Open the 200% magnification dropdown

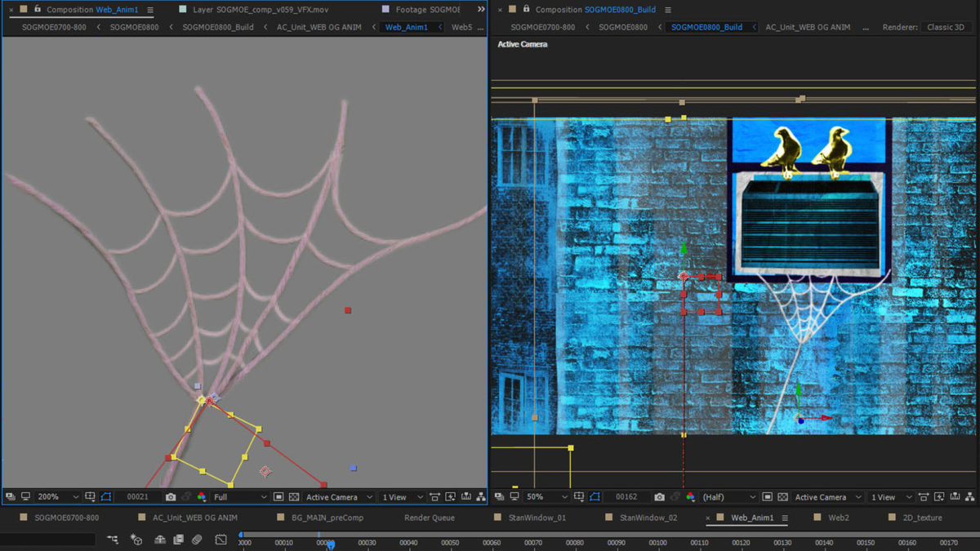pyautogui.click(x=57, y=497)
